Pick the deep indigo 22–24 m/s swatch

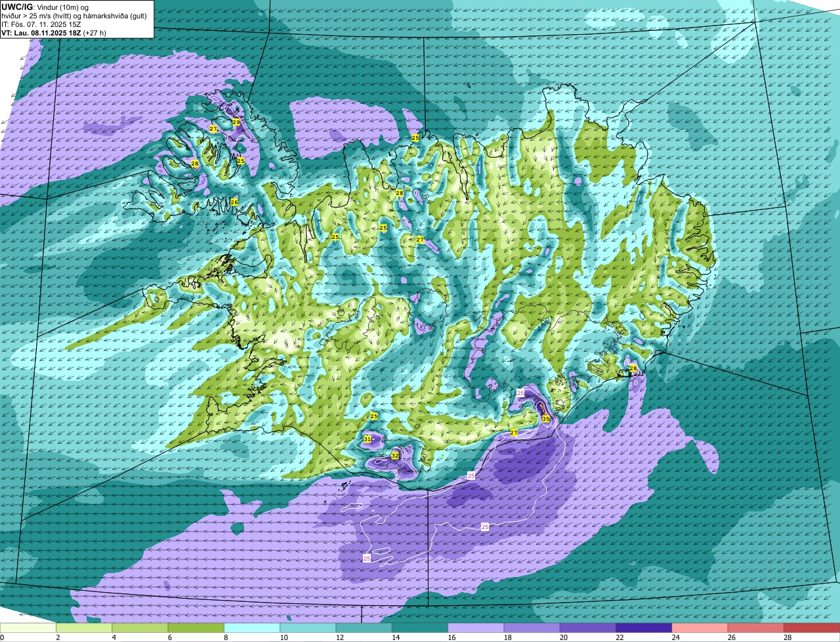click(644, 628)
